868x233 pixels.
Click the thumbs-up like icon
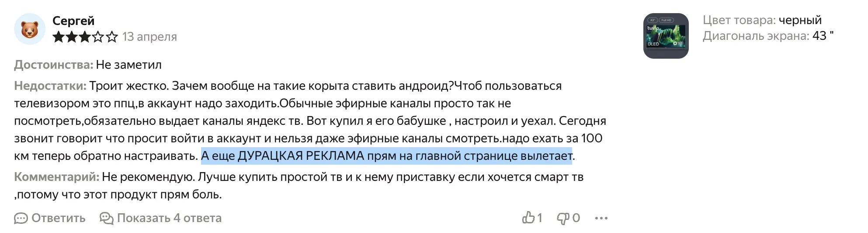[528, 218]
